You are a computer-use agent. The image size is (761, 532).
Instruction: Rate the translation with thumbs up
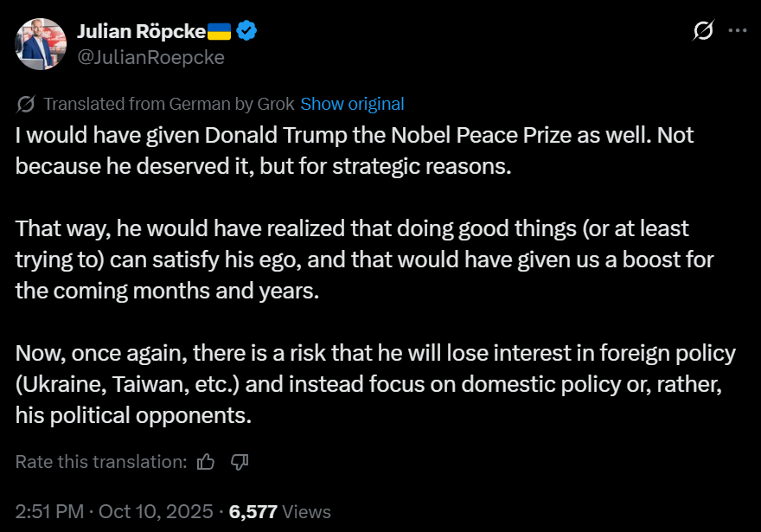(x=206, y=462)
